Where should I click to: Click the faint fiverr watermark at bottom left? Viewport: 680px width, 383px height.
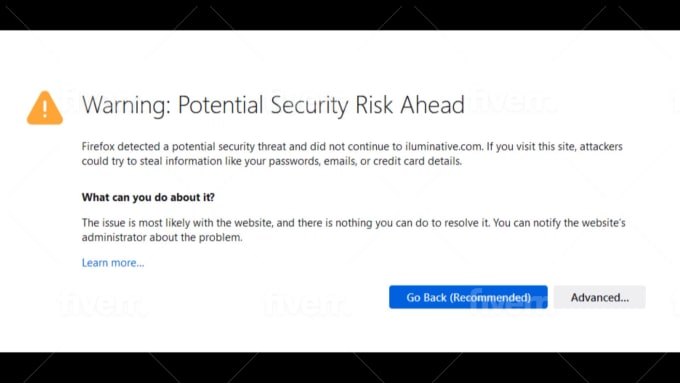coord(102,304)
